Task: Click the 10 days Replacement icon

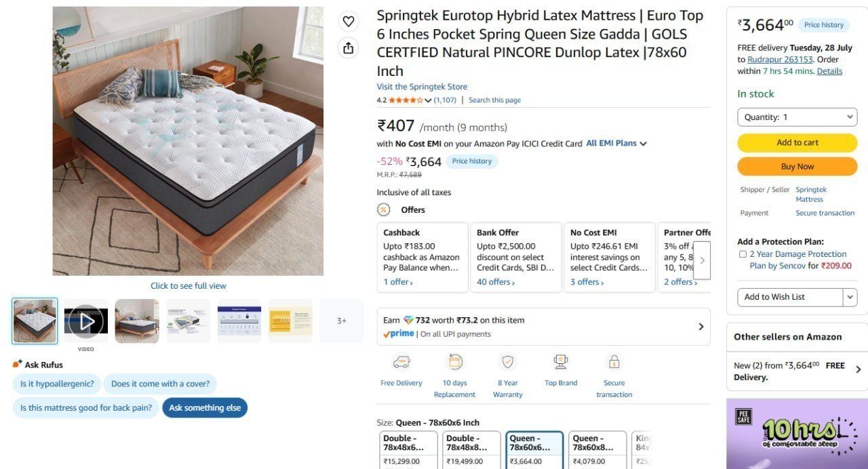Action: click(x=455, y=361)
